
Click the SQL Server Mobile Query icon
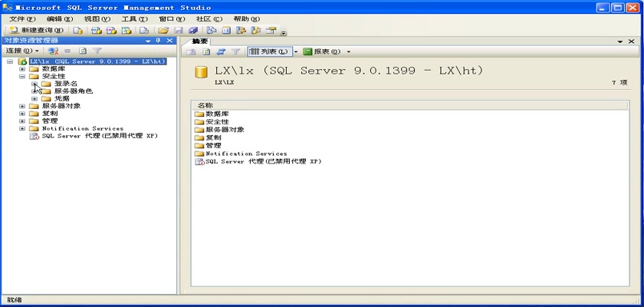pyautogui.click(x=144, y=31)
